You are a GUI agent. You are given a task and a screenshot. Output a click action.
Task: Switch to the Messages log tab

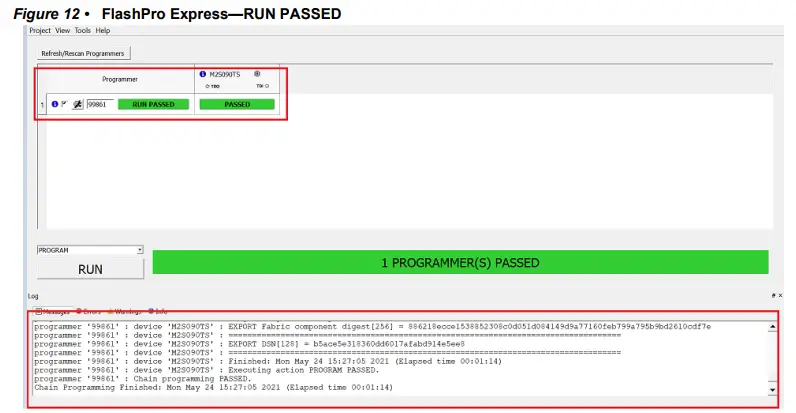52,312
